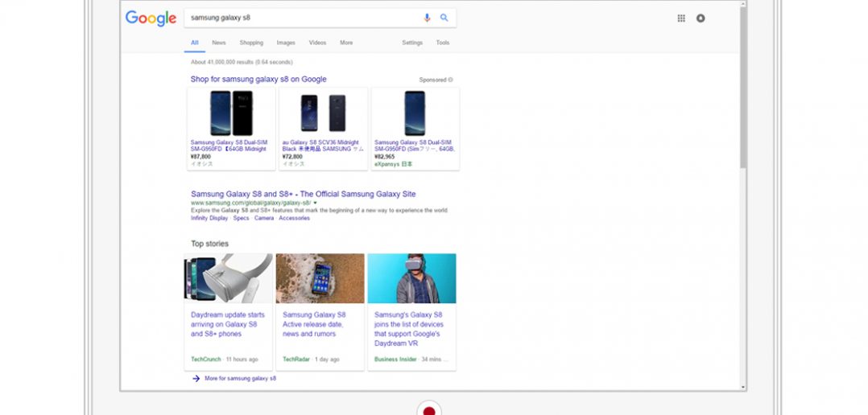Image resolution: width=868 pixels, height=415 pixels.
Task: Switch to the Shopping tab
Action: (x=251, y=43)
